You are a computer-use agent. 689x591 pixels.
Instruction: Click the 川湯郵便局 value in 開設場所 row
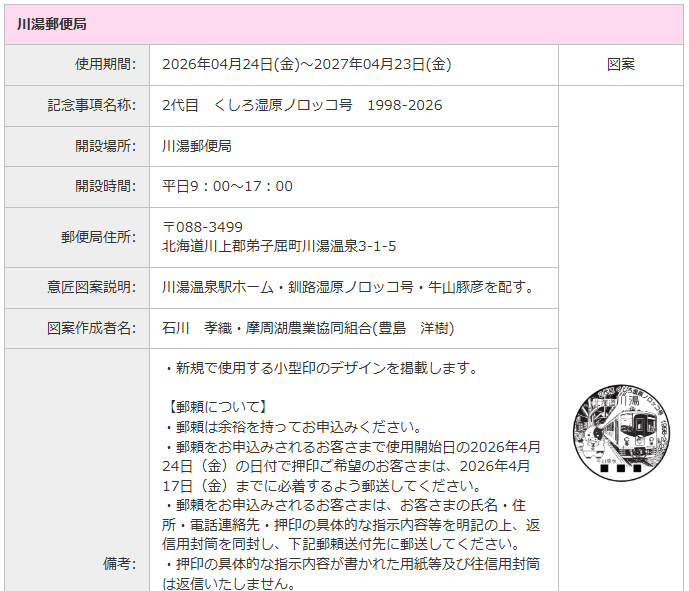pyautogui.click(x=197, y=146)
